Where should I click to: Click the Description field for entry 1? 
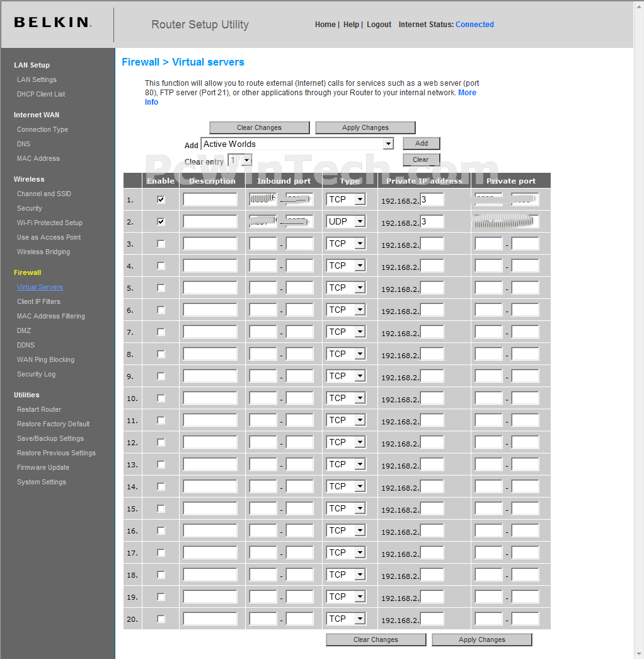click(210, 200)
